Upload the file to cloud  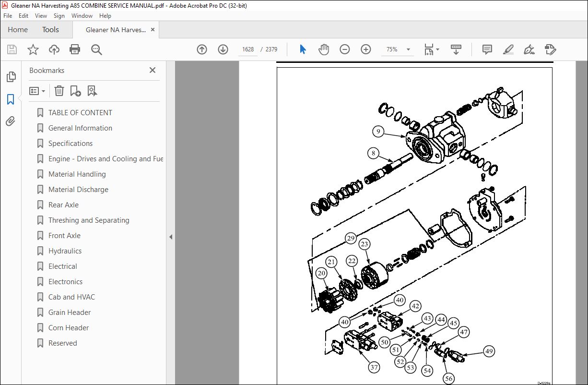click(54, 49)
